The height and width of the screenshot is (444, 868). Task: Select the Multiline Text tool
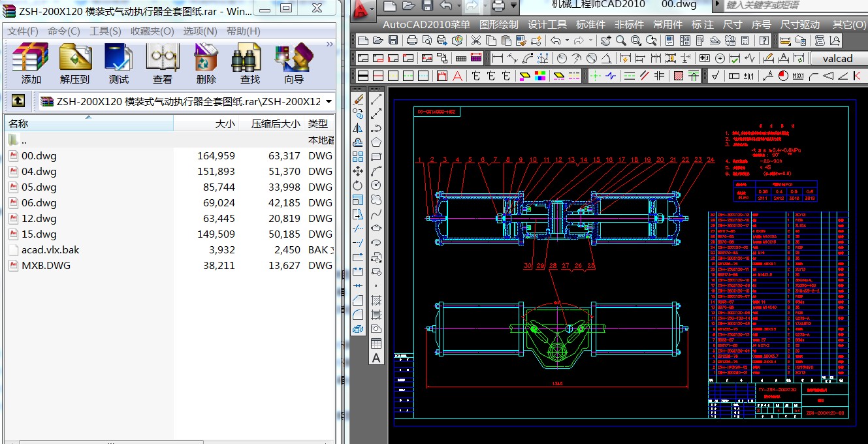[376, 358]
